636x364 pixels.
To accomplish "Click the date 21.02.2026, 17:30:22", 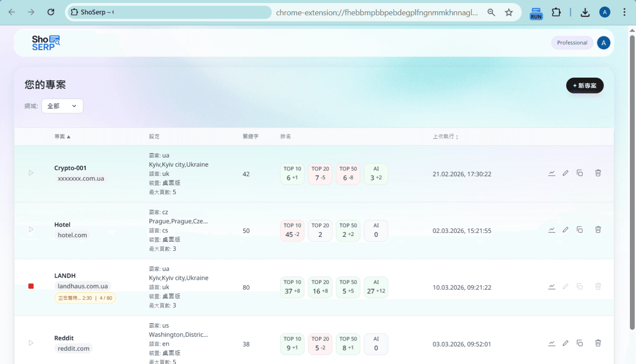I will [462, 174].
